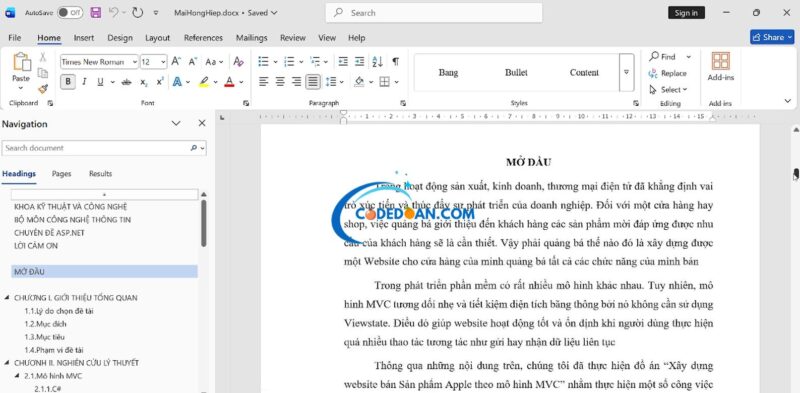
Task: Click the Search box in title bar
Action: 434,13
